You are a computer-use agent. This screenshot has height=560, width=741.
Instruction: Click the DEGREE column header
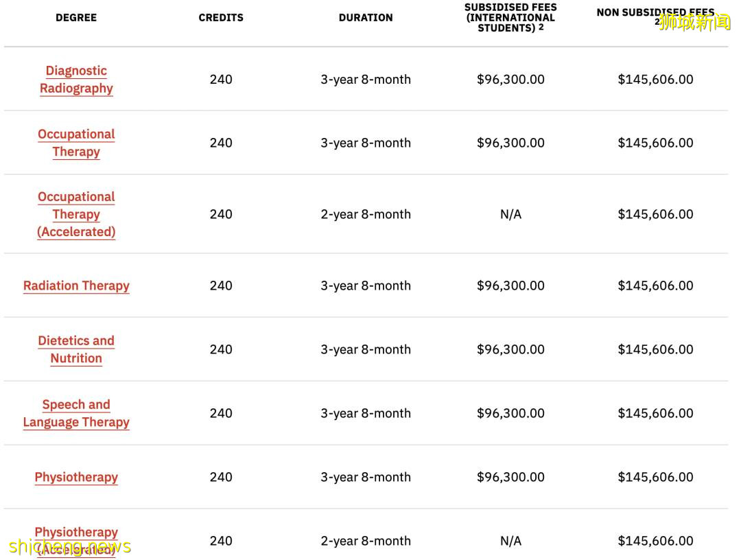(x=76, y=18)
